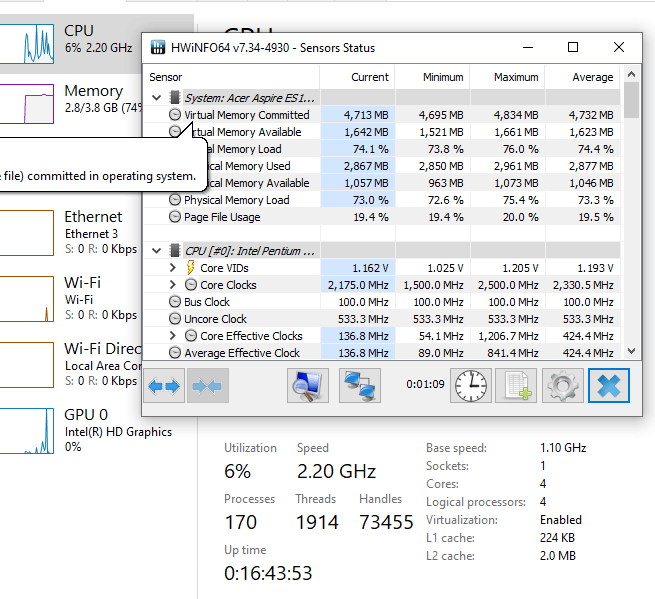The image size is (655, 599).
Task: Click the 4,713 MB current value cell
Action: pyautogui.click(x=358, y=114)
